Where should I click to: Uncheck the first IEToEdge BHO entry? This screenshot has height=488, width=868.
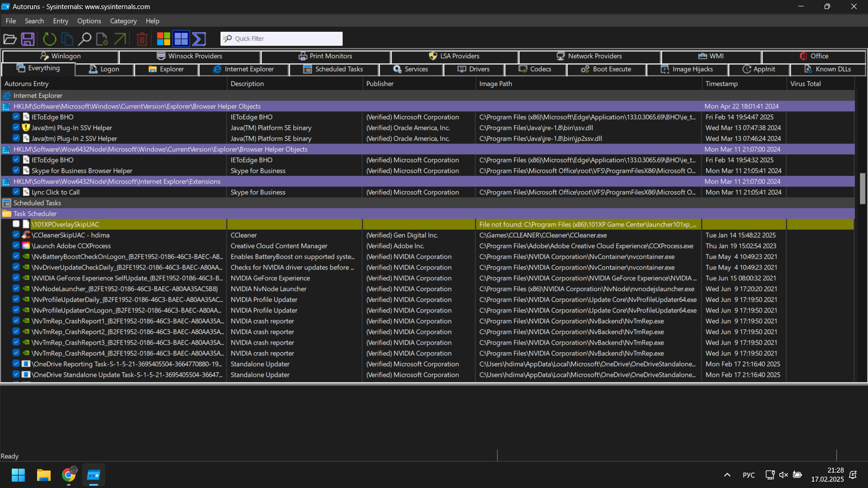pos(16,117)
